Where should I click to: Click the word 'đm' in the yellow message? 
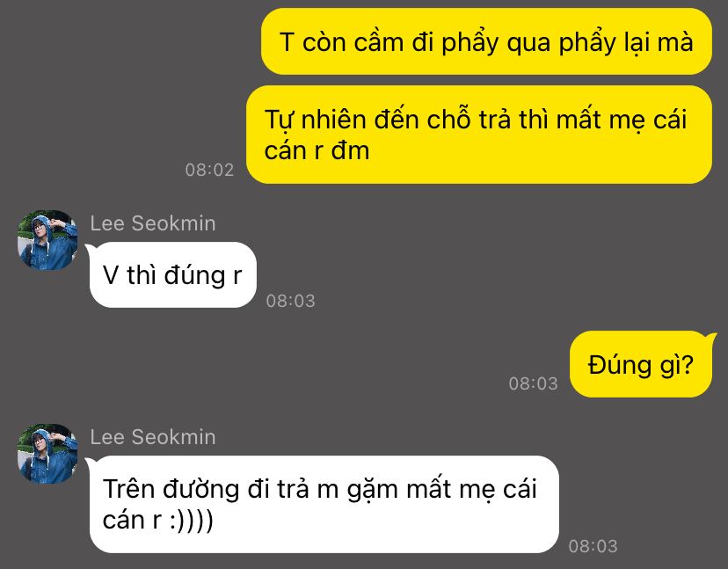(x=351, y=151)
